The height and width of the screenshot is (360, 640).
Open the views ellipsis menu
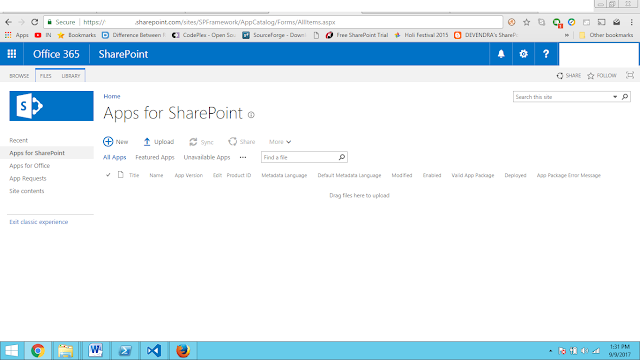click(x=243, y=157)
